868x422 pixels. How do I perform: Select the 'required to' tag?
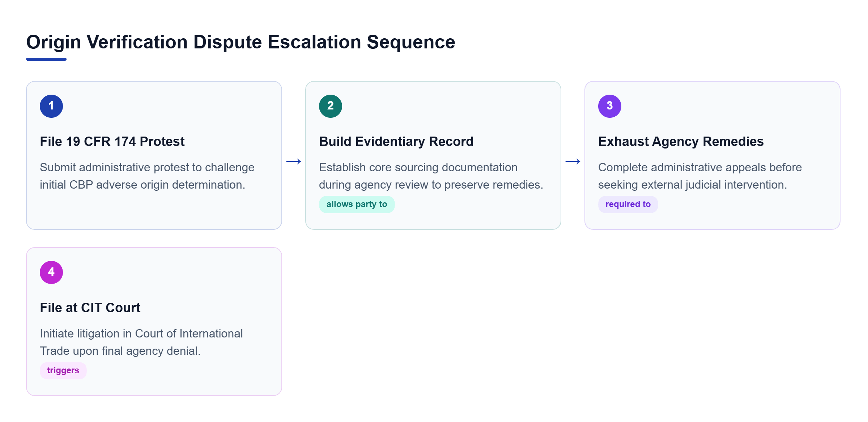pyautogui.click(x=628, y=204)
